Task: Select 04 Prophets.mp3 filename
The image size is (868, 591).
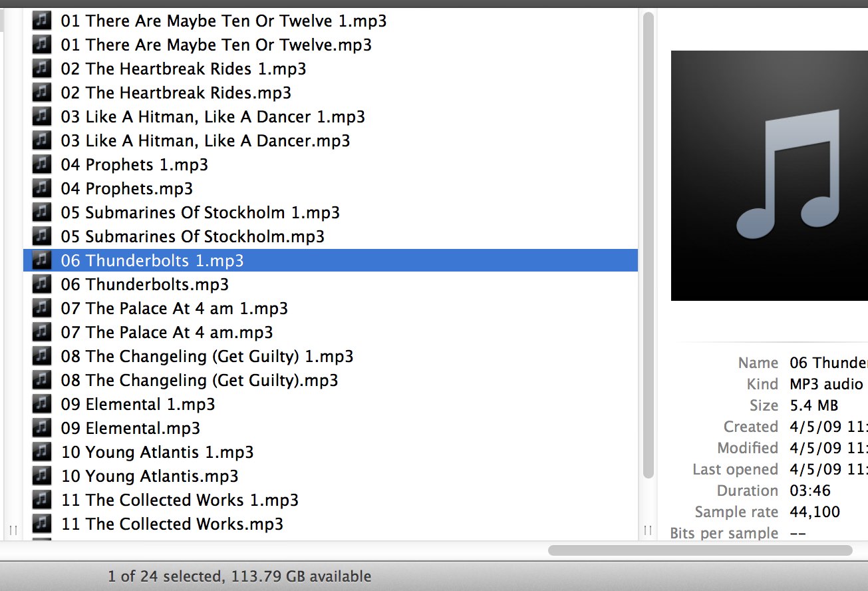Action: 127,189
